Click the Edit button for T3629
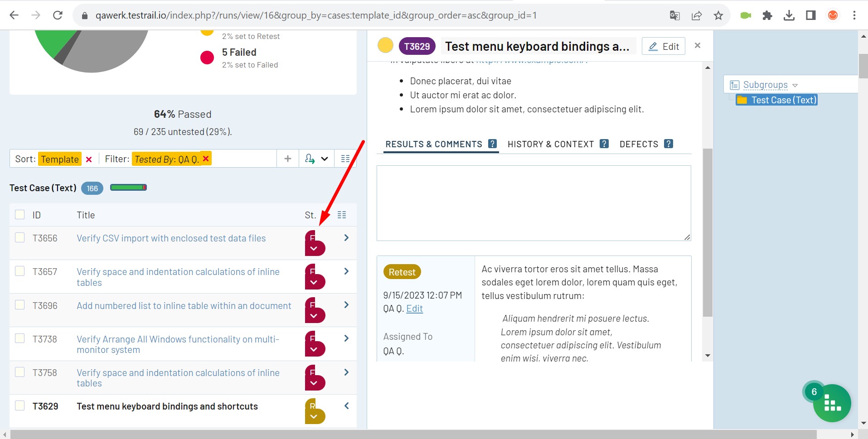 (664, 46)
